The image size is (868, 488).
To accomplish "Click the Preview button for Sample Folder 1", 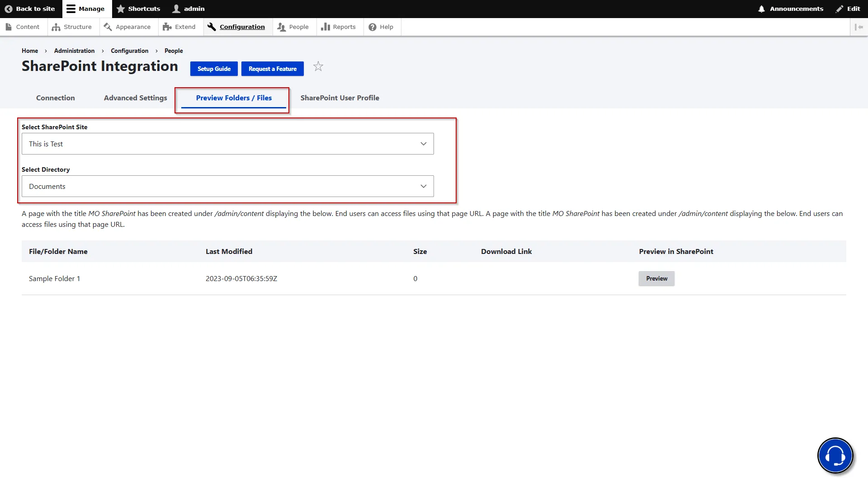I will [x=656, y=278].
